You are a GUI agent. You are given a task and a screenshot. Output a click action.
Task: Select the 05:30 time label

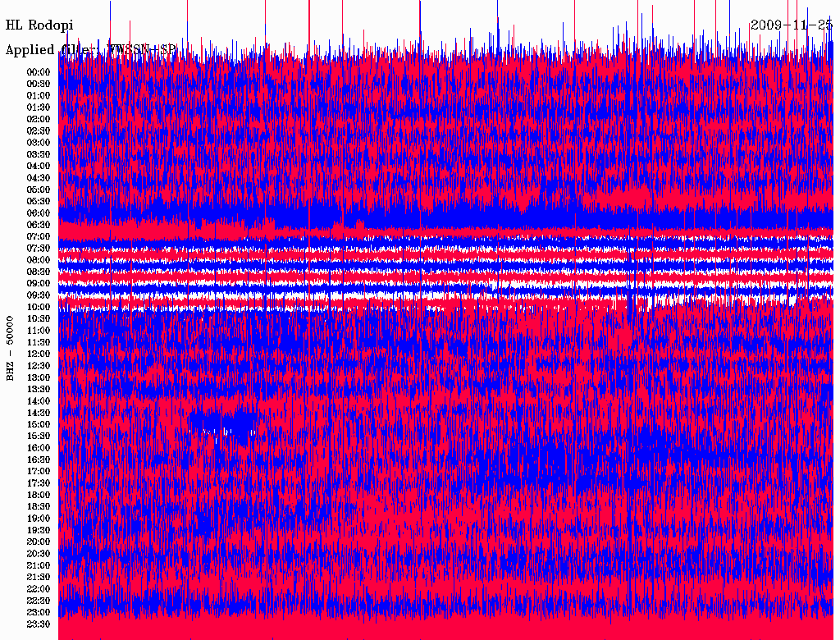pyautogui.click(x=39, y=202)
